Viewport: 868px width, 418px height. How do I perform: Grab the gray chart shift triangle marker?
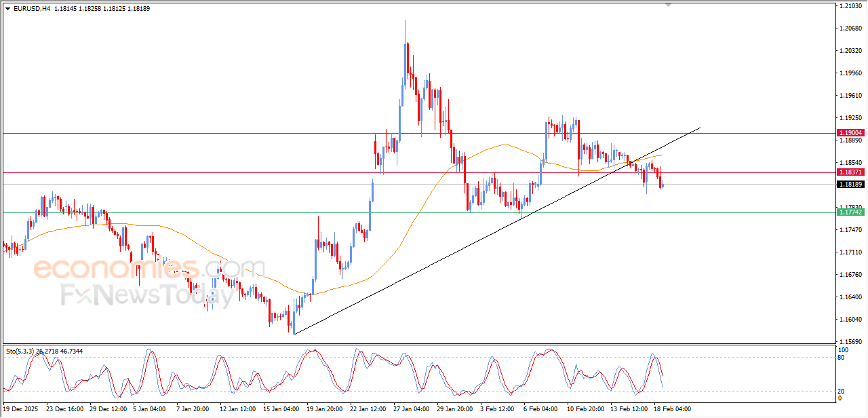(669, 5)
